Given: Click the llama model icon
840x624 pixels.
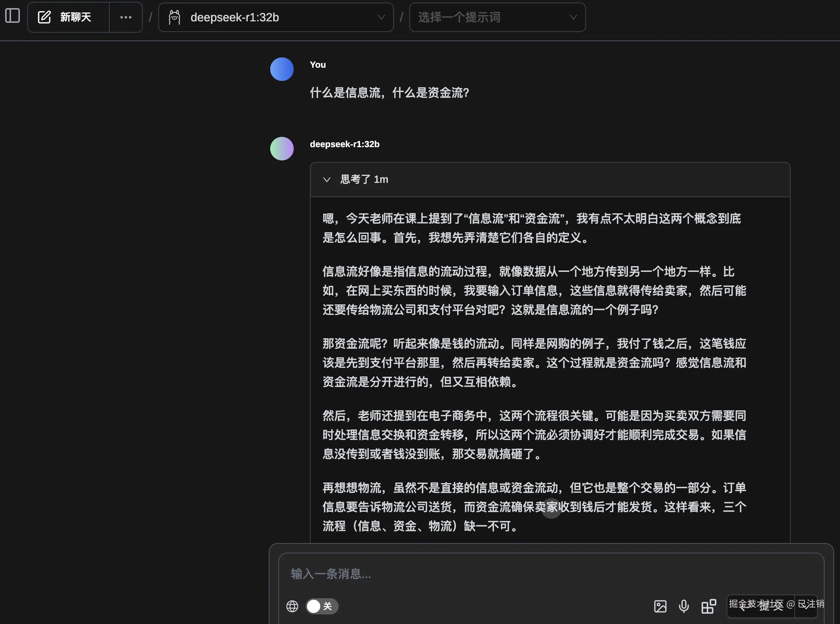Looking at the screenshot, I should coord(174,17).
